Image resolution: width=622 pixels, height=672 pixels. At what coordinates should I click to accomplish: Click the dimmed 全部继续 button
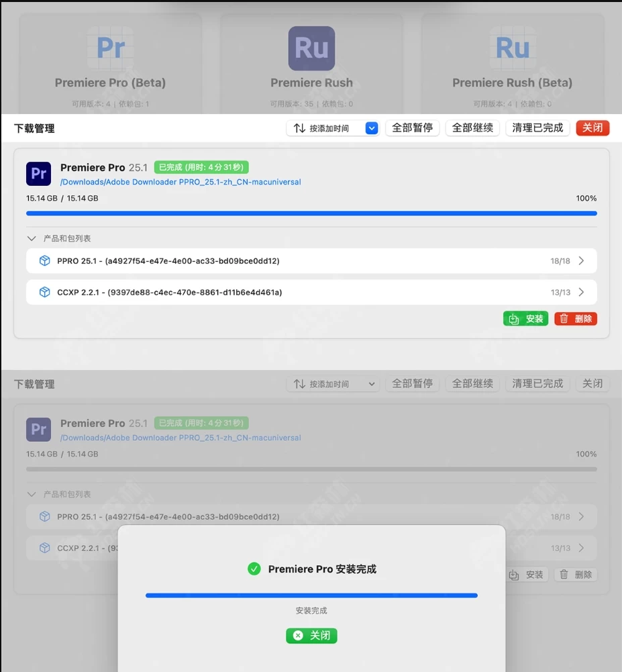tap(472, 384)
